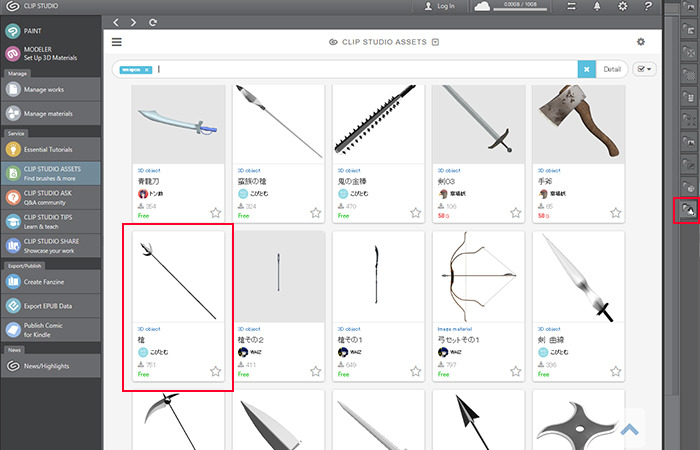
Task: Click the CLIP STUDIO logo in the title bar
Action: tap(13, 6)
